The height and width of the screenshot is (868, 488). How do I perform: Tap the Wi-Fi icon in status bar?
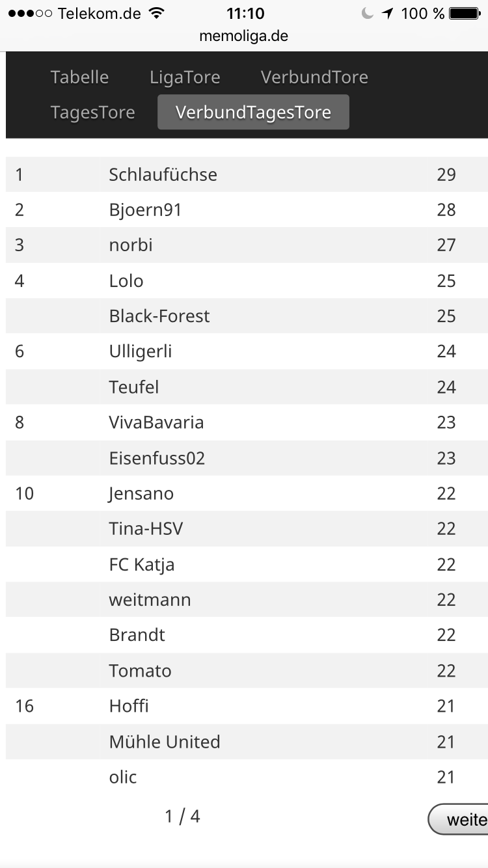[x=156, y=13]
